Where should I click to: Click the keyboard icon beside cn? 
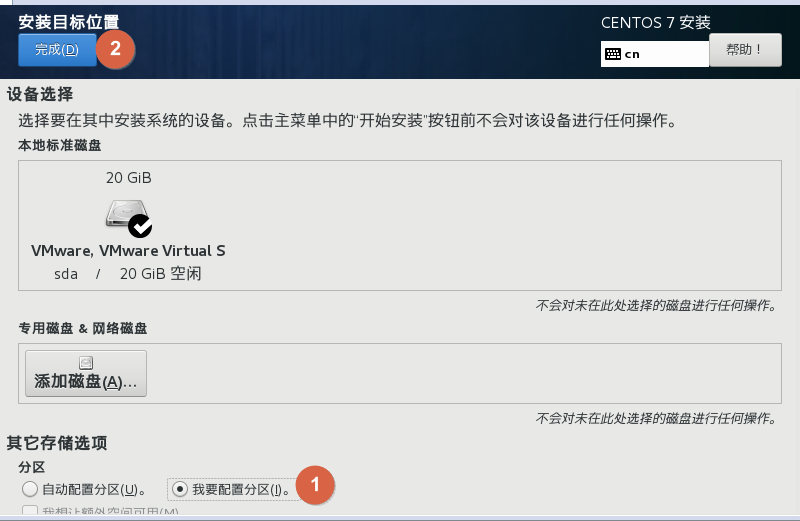point(613,54)
